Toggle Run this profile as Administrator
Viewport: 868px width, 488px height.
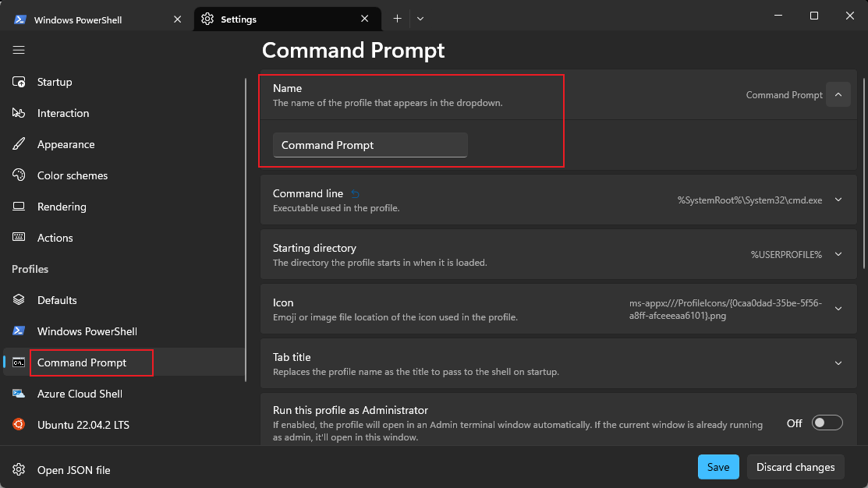(827, 423)
